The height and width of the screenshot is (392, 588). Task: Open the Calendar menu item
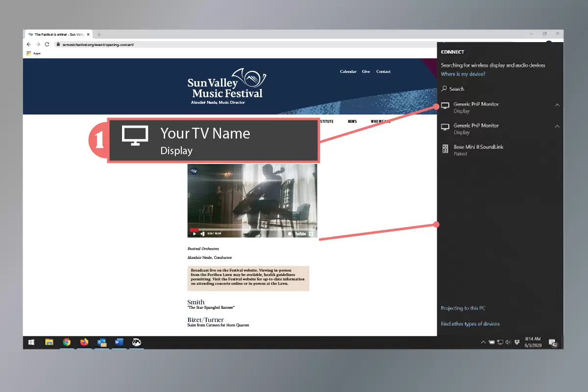348,71
